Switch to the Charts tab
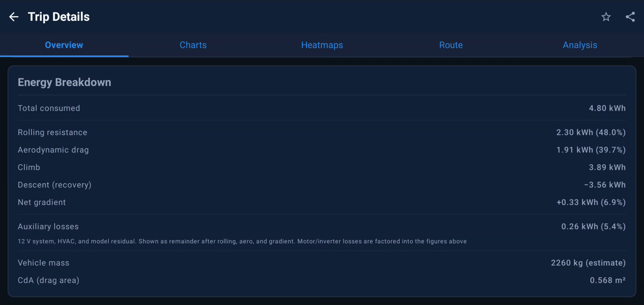This screenshot has height=305, width=644. (x=193, y=45)
